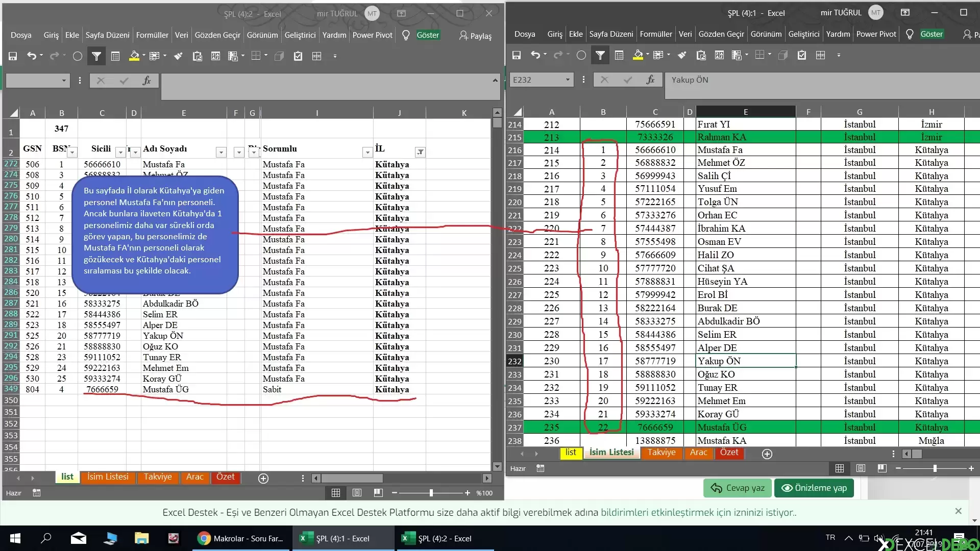Image resolution: width=980 pixels, height=551 pixels.
Task: Open Formüller tab in left window ribbon
Action: [152, 35]
